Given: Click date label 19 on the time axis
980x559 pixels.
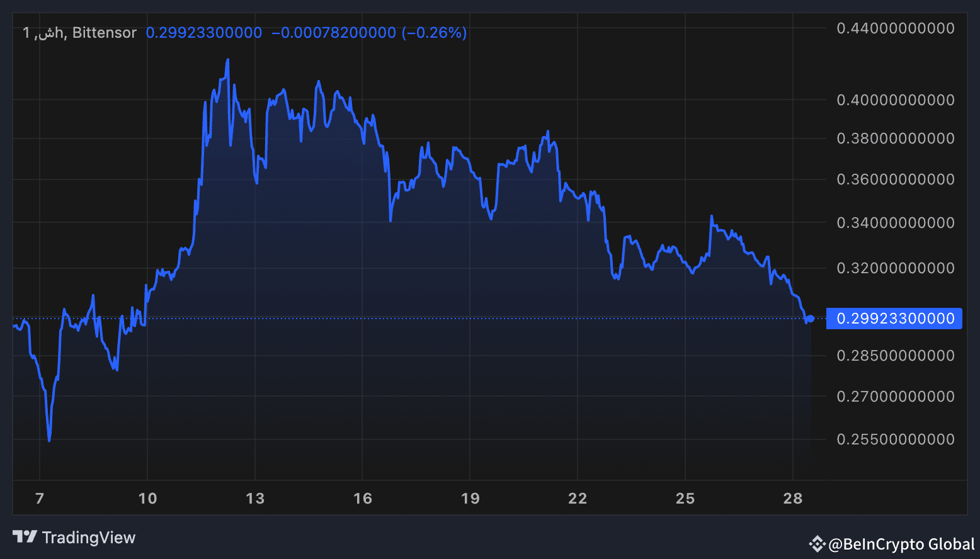Looking at the screenshot, I should pos(470,499).
